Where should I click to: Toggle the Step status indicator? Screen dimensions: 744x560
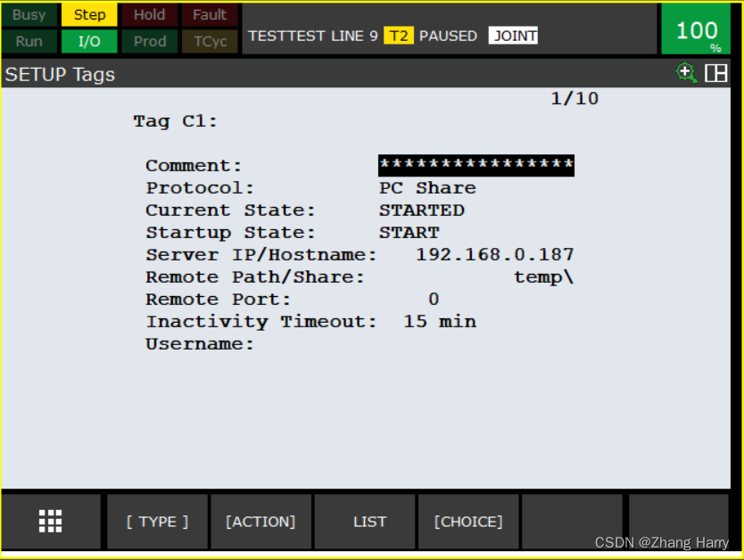click(89, 14)
